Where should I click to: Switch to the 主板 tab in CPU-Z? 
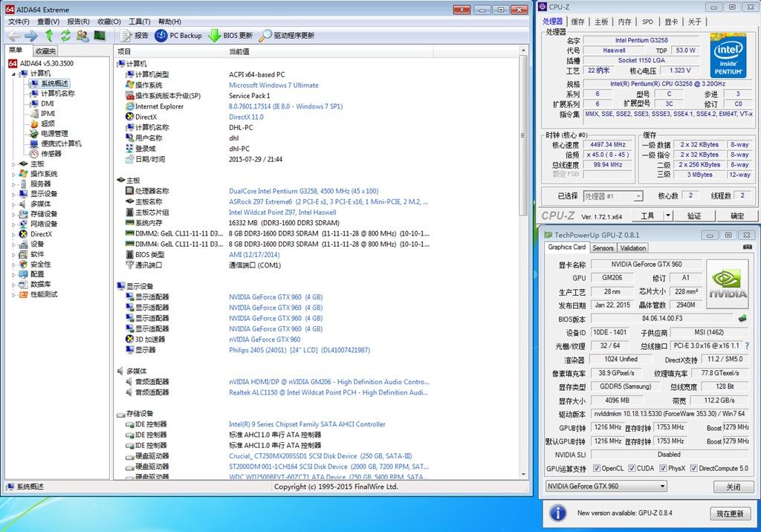coord(601,22)
